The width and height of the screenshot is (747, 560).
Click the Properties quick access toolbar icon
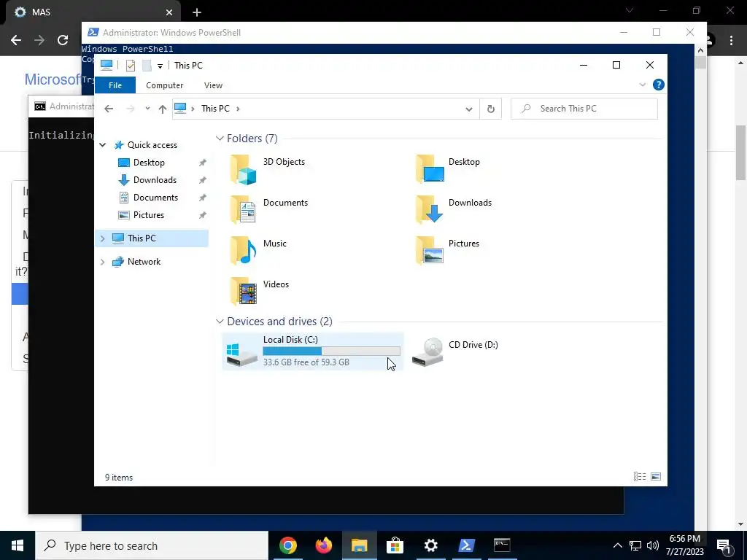(131, 66)
